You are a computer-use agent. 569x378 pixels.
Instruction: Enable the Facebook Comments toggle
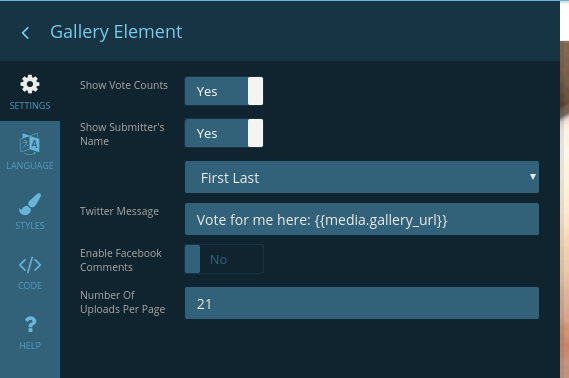click(224, 259)
